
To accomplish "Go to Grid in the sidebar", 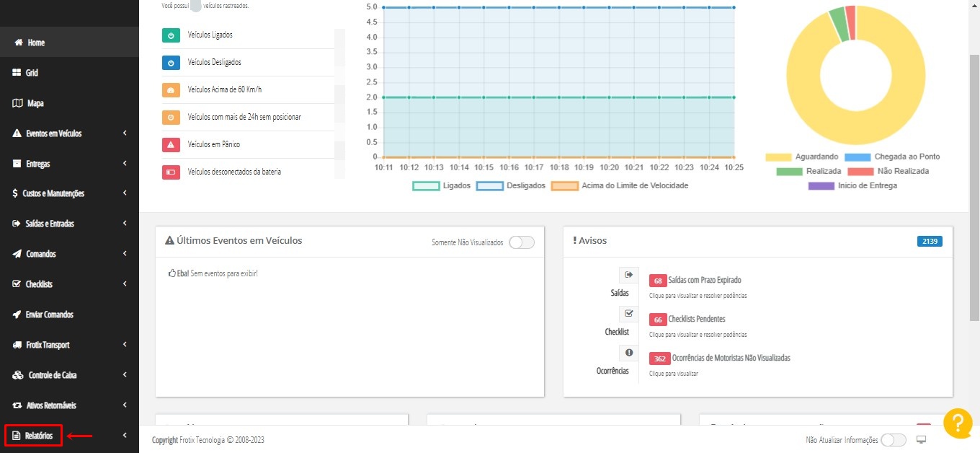I will (x=32, y=73).
